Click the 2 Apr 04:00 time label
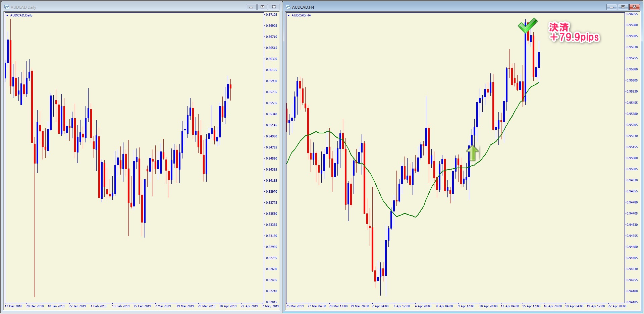Image resolution: width=644 pixels, height=314 pixels. point(380,306)
